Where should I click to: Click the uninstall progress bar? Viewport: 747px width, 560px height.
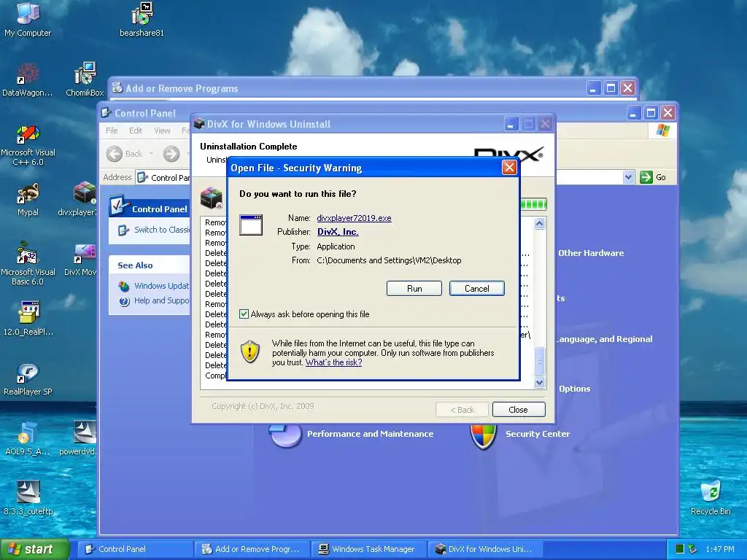click(x=533, y=204)
